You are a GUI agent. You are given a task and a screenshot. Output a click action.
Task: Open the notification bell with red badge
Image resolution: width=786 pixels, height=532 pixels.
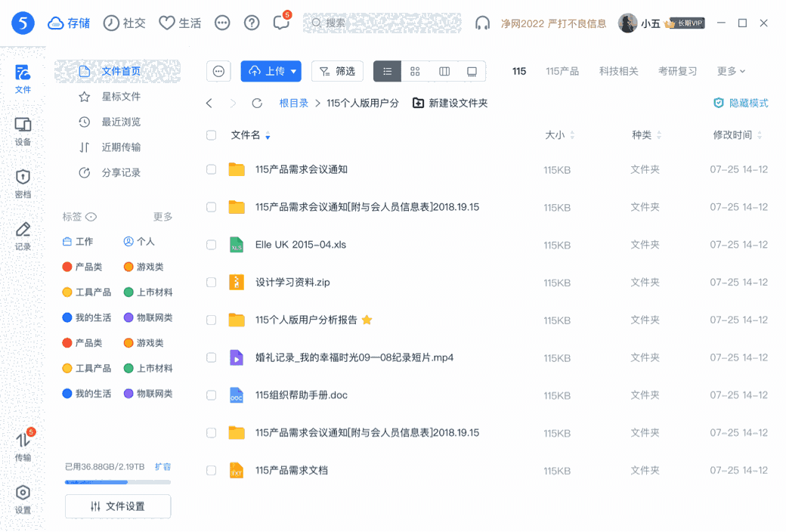(280, 23)
